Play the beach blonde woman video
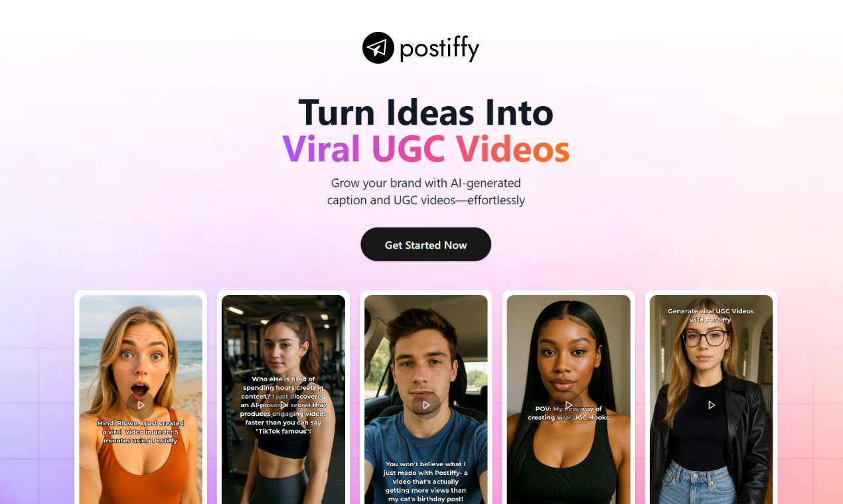 141,405
